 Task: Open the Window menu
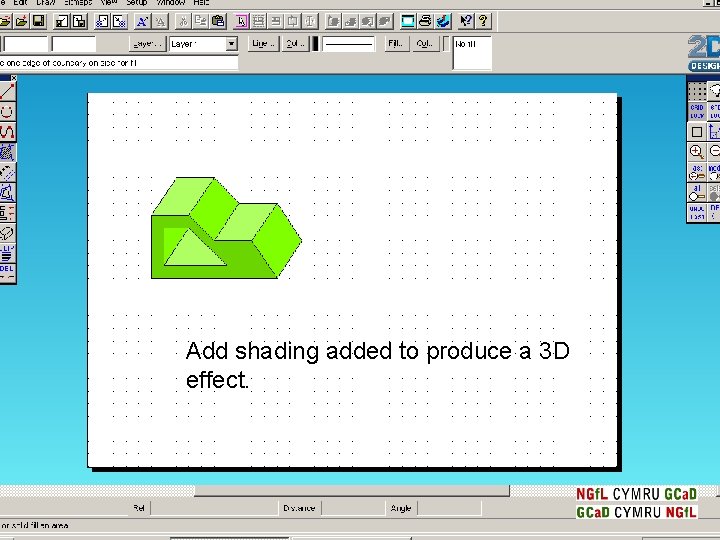tap(171, 2)
